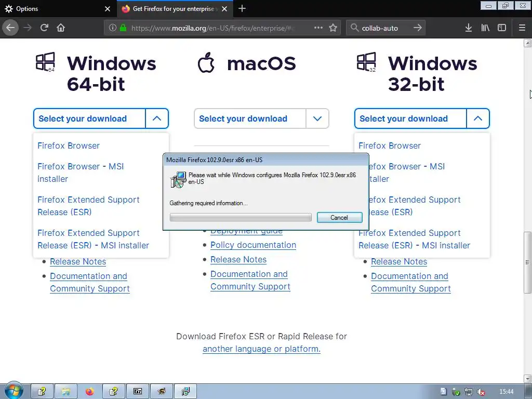Click the scrollbar up arrow

tap(527, 43)
